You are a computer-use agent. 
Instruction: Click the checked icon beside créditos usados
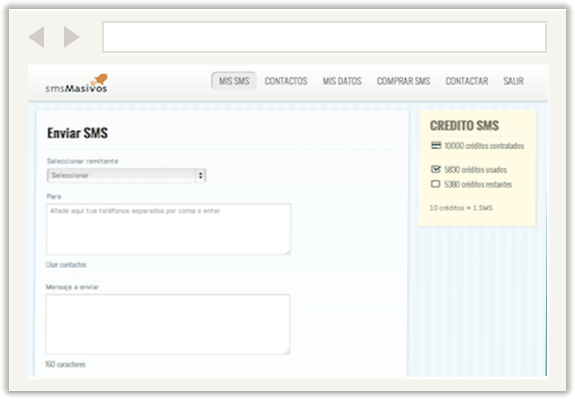[x=436, y=169]
